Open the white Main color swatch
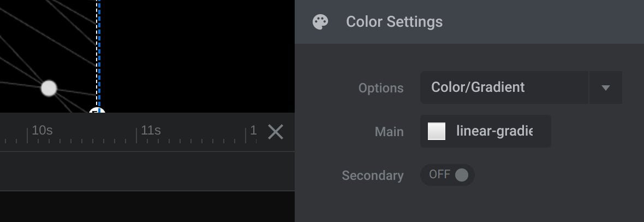The image size is (644, 222). (437, 131)
